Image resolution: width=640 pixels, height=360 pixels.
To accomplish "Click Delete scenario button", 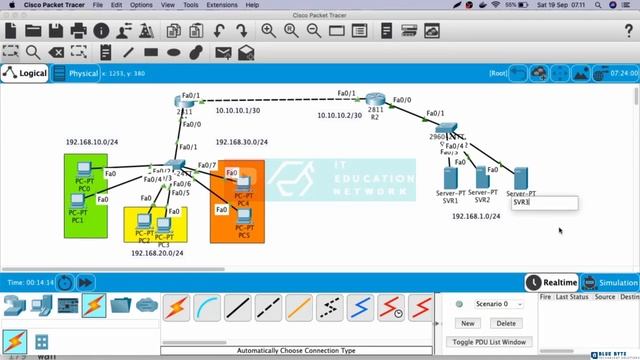I will pyautogui.click(x=506, y=323).
